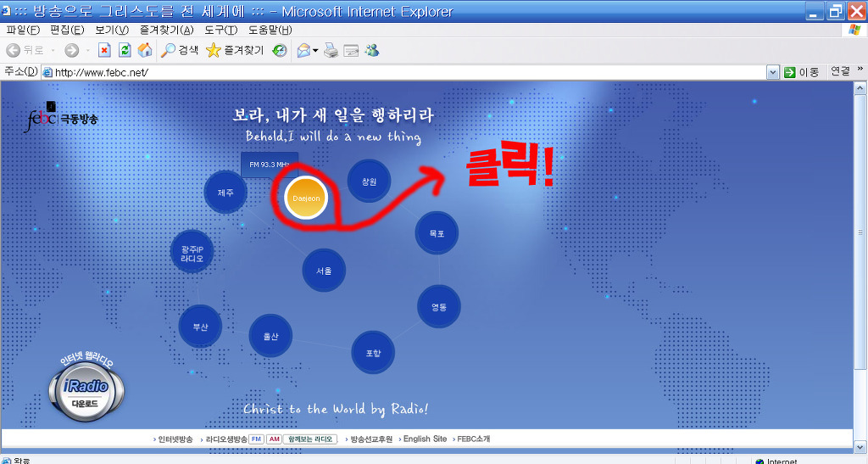Select the 울산 station circle
The height and width of the screenshot is (464, 868).
270,336
